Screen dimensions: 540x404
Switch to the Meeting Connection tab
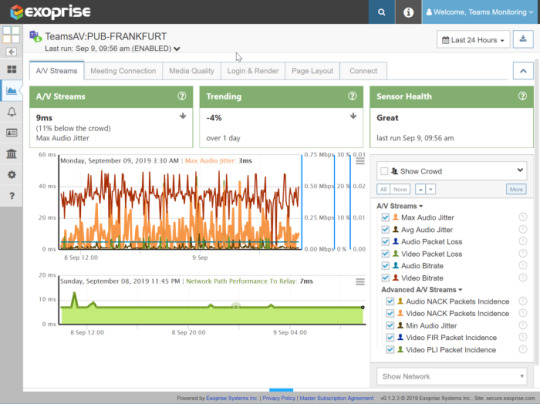[x=123, y=71]
